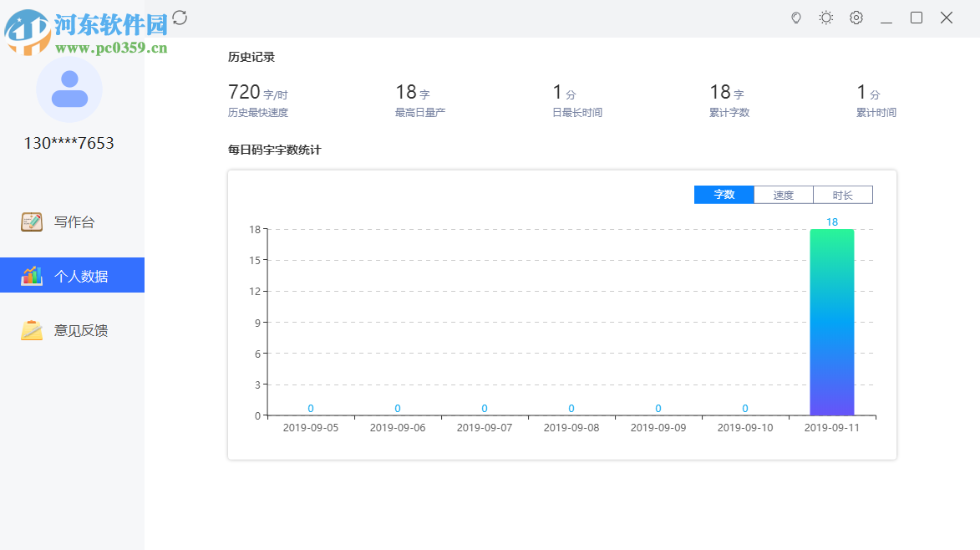Maximize the application window
980x550 pixels.
[917, 18]
